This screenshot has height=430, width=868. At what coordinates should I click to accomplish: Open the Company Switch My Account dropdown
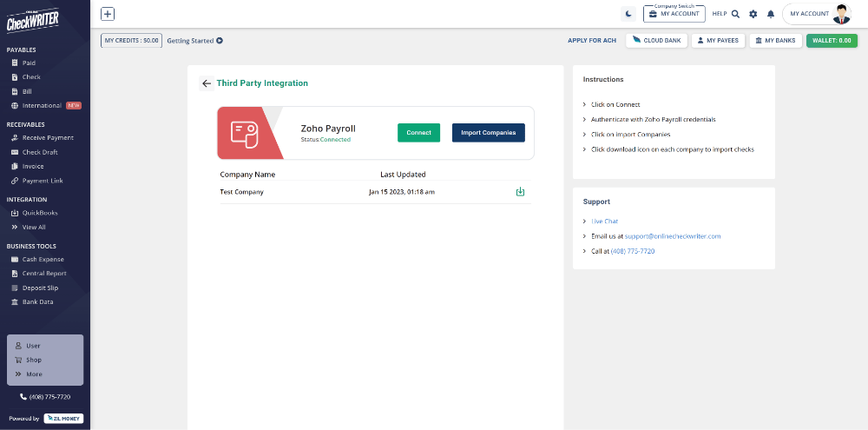pos(674,14)
